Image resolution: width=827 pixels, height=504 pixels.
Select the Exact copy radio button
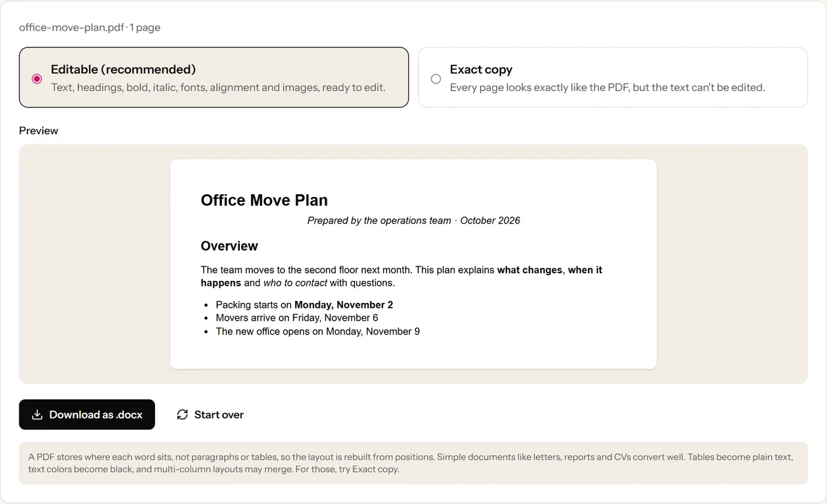click(436, 78)
